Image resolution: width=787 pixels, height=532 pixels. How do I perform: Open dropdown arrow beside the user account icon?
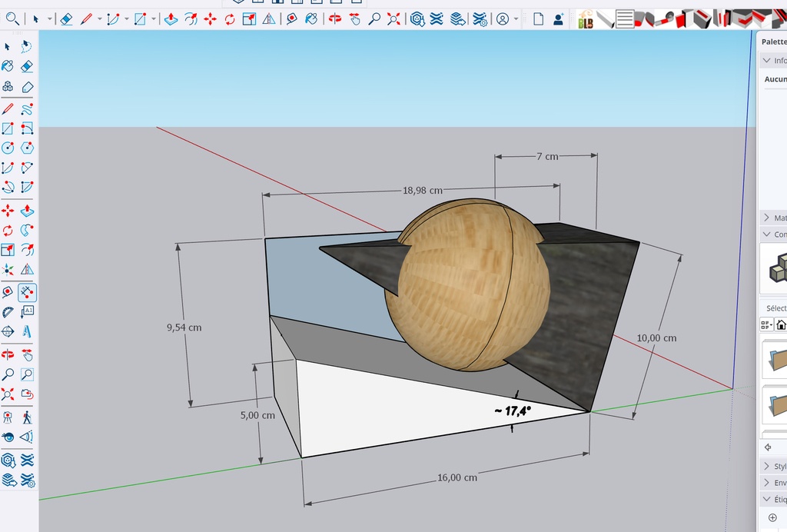coord(516,19)
